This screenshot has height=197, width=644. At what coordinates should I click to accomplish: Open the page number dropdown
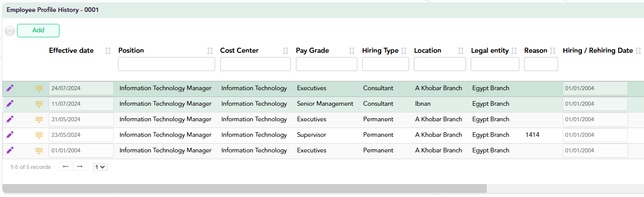100,167
